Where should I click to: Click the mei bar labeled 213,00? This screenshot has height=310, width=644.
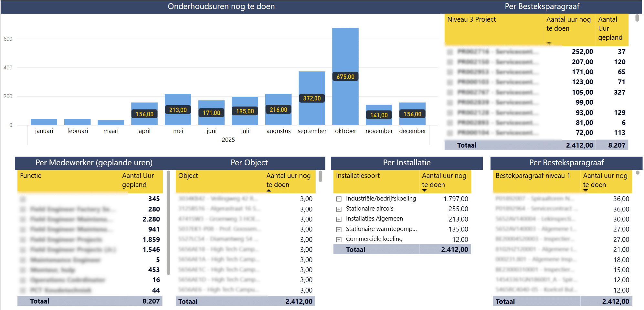tap(178, 110)
